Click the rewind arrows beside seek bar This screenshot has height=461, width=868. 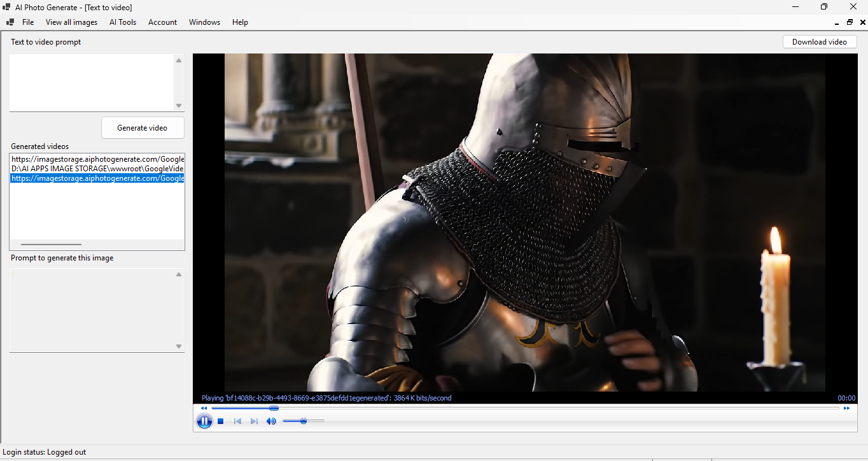(204, 408)
